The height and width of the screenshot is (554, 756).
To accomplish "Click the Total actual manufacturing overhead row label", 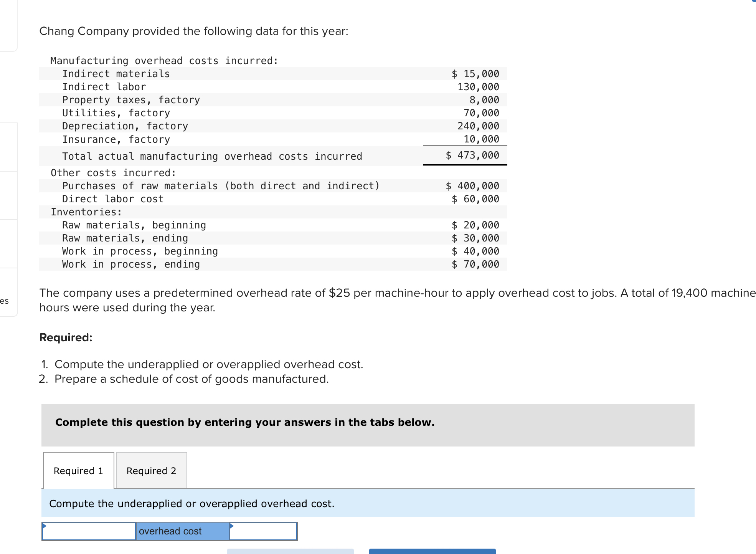I will click(212, 156).
